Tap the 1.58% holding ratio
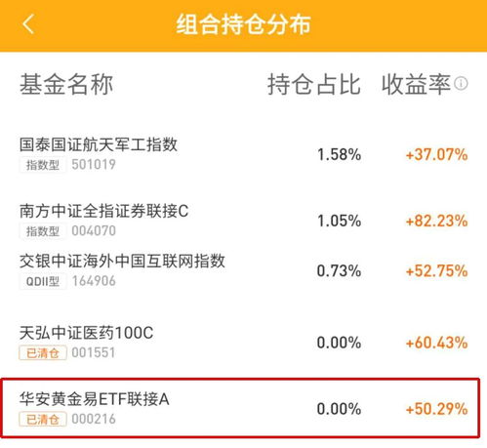Screen dimensions: 487x448 [x=339, y=154]
